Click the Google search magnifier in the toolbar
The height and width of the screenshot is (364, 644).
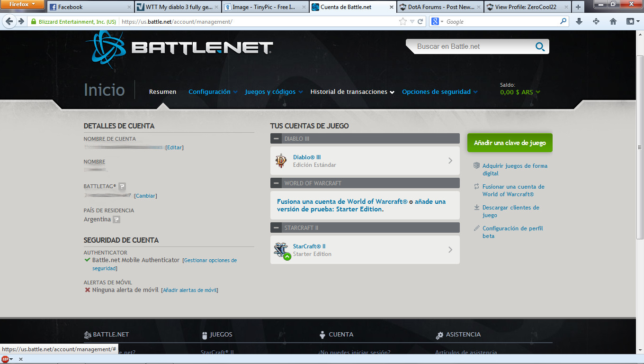tap(563, 21)
